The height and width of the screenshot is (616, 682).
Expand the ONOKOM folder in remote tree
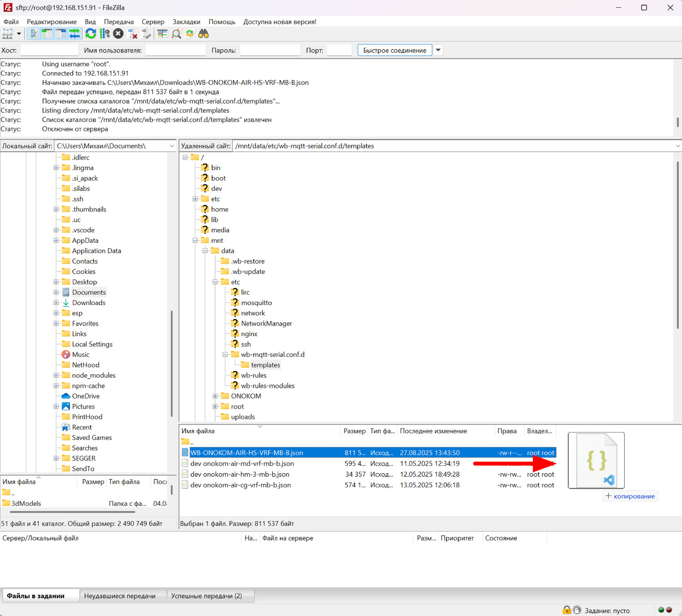(x=215, y=396)
